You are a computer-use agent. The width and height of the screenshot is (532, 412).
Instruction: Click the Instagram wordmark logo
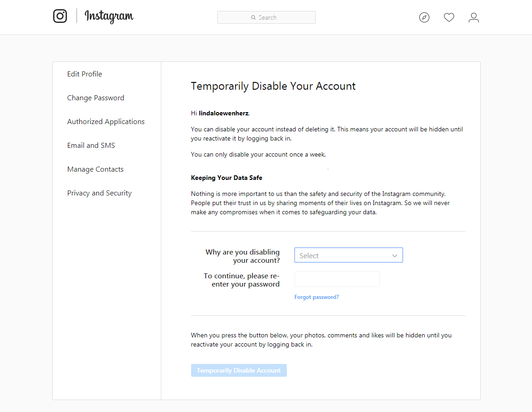coord(109,16)
